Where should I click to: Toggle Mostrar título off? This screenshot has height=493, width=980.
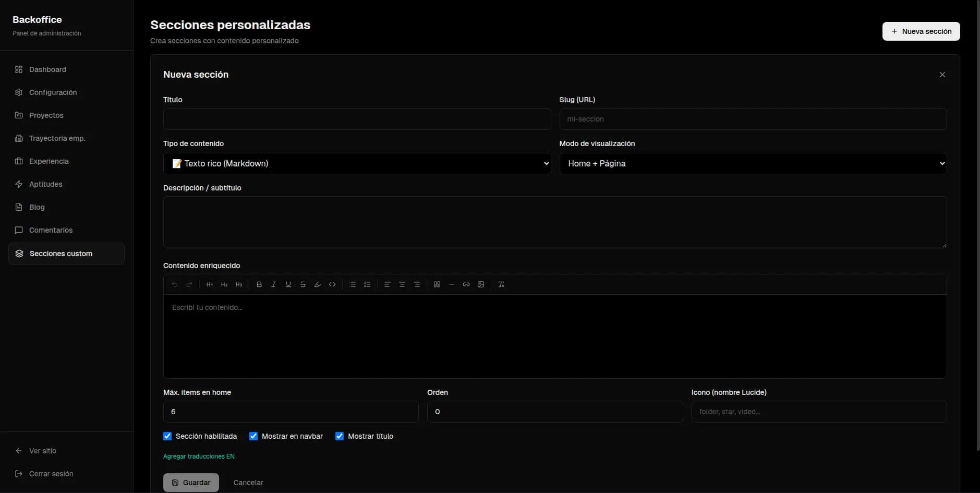coord(339,436)
